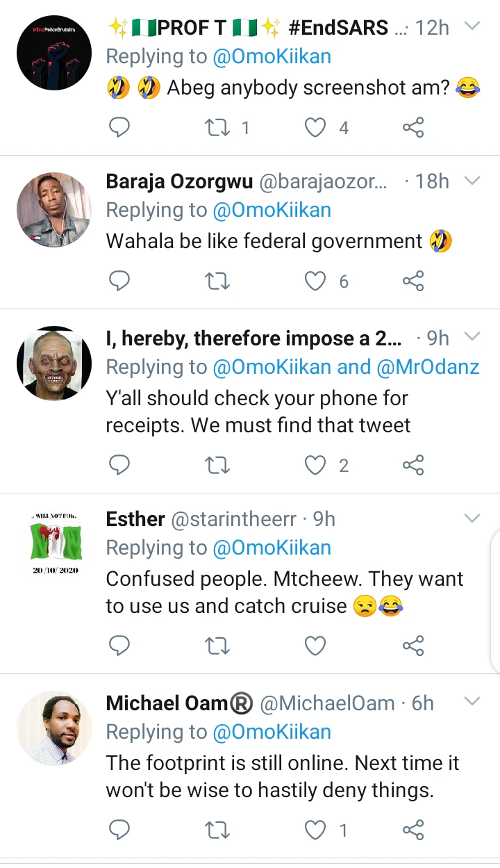Viewport: 500px width, 868px height.
Task: Like Esther's 'Confused people' tweet
Action: click(x=316, y=646)
